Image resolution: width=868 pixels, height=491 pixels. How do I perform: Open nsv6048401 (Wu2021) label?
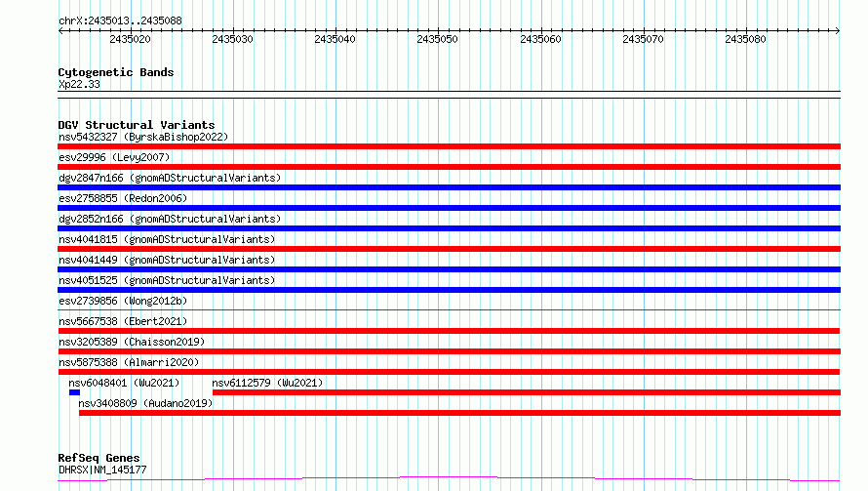pos(124,383)
